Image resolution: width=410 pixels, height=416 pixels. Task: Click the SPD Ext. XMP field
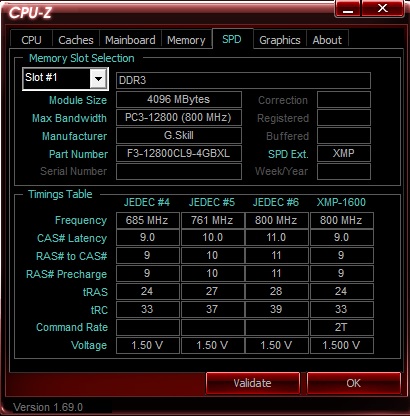(344, 153)
